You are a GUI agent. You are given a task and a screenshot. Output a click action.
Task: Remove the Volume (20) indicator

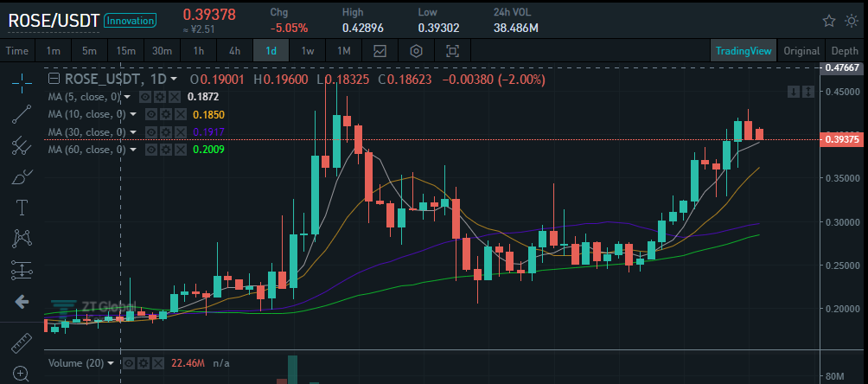click(157, 363)
